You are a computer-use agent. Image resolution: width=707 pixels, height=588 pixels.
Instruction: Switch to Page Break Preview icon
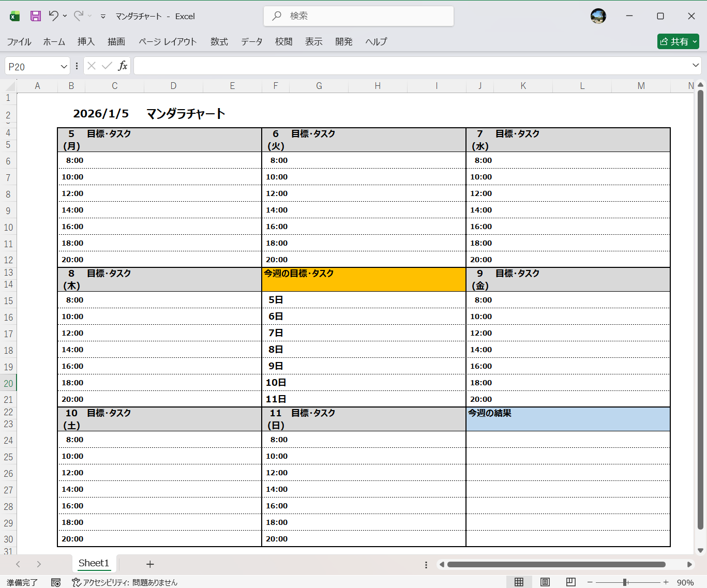pyautogui.click(x=570, y=582)
